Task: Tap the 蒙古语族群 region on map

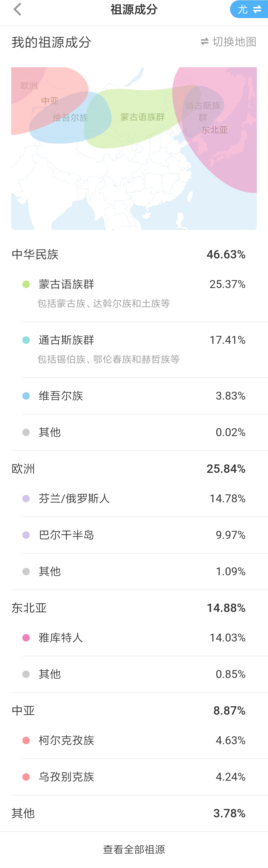Action: 142,117
